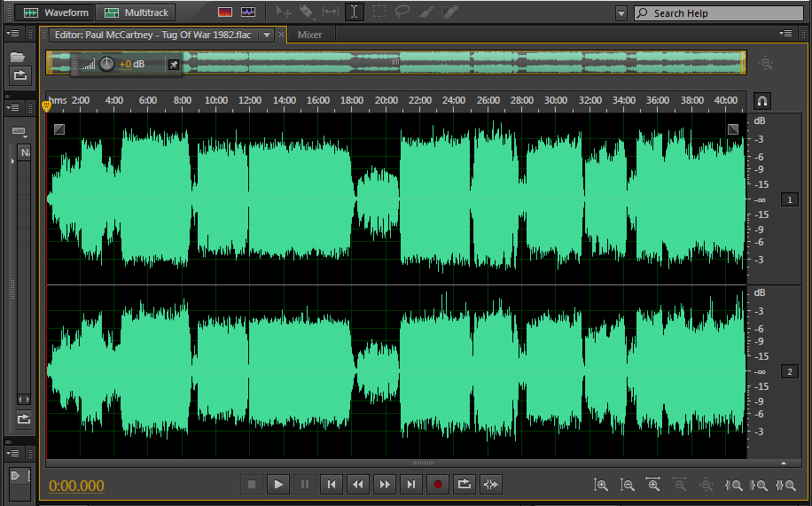Screen dimensions: 812x506
Task: Select the Lasso Selection tool
Action: 402,12
